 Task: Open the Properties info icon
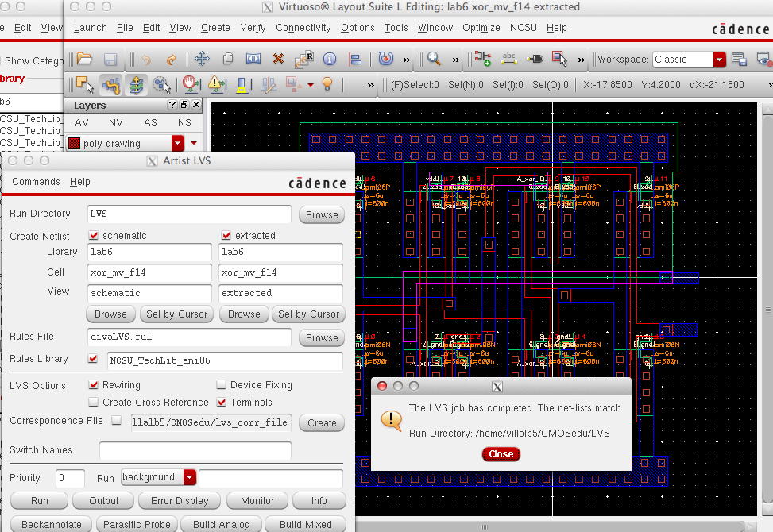(x=330, y=60)
